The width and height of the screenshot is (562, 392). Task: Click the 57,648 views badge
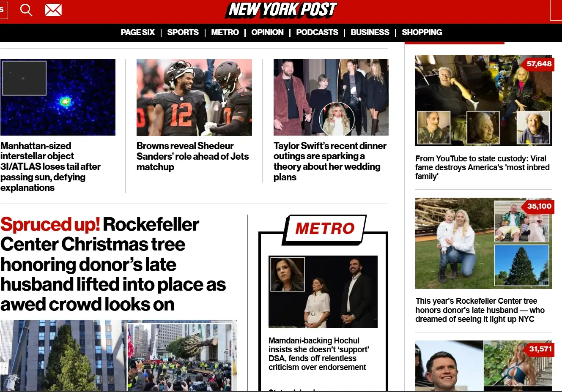click(x=539, y=64)
